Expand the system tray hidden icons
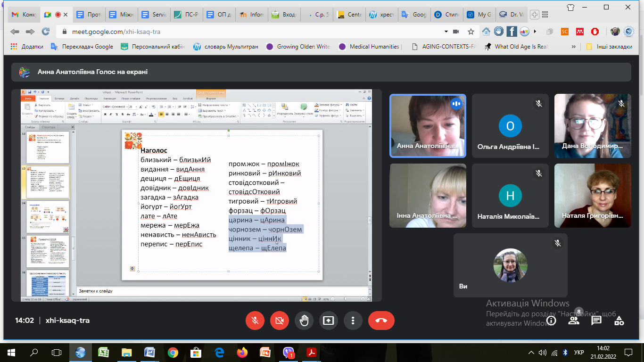The width and height of the screenshot is (644, 362). [532, 353]
